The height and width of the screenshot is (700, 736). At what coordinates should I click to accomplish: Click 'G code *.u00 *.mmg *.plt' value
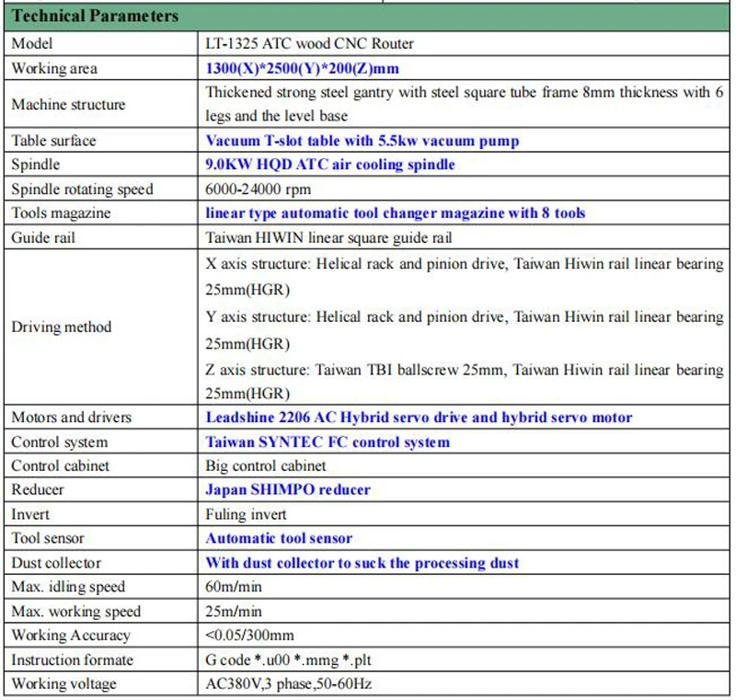coord(288,660)
